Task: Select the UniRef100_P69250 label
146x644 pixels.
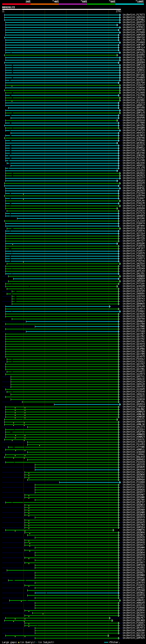Action: [x=134, y=256]
